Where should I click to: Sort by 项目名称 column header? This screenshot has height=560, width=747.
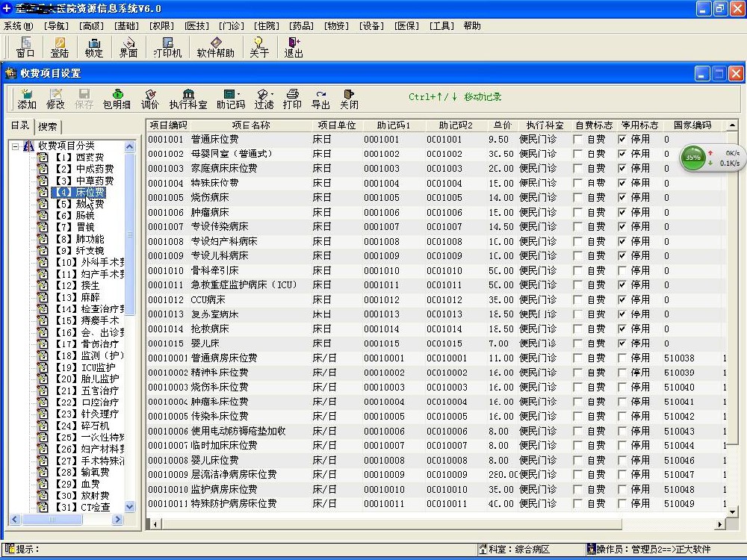[x=251, y=125]
